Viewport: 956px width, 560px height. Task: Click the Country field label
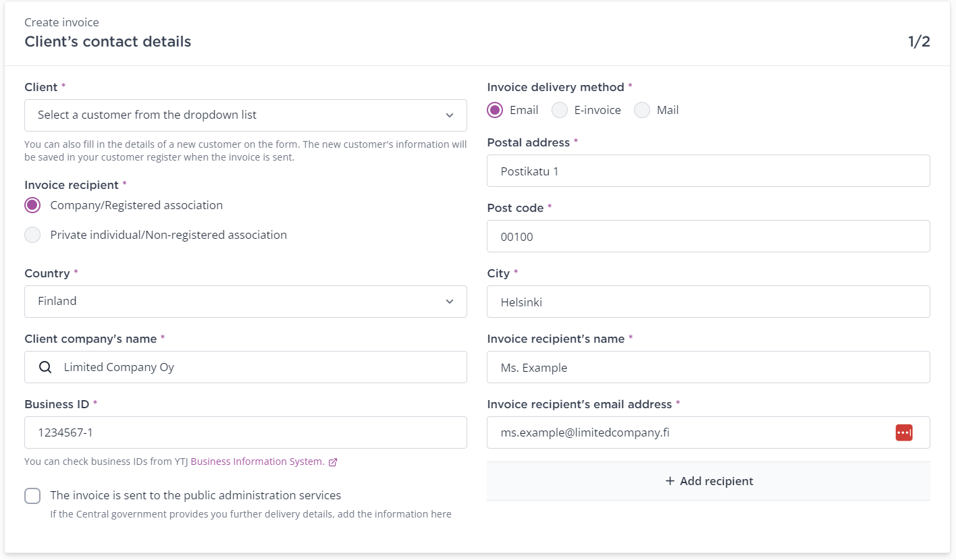coord(47,273)
